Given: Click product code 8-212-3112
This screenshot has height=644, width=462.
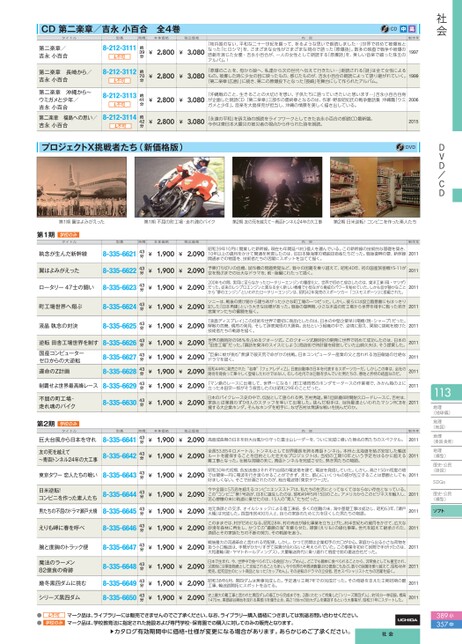Looking at the screenshot, I should pyautogui.click(x=120, y=72).
